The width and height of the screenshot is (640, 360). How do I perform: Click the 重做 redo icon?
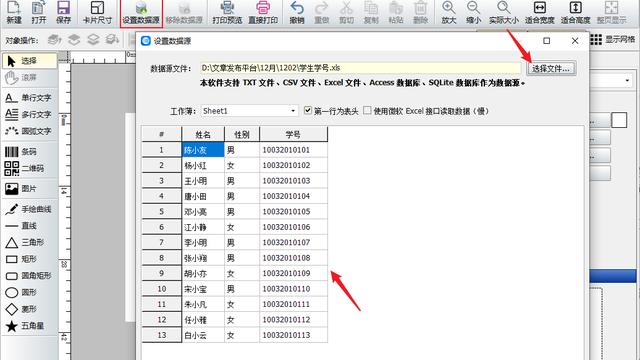322,12
